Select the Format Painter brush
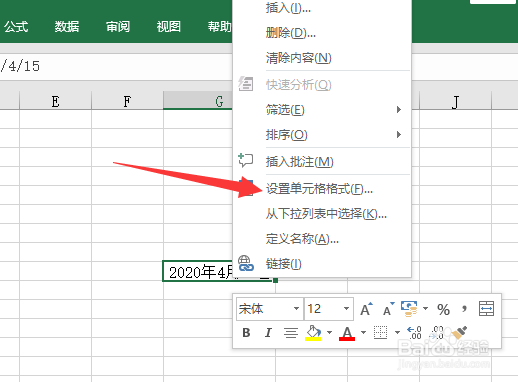Screen dimensions: 518x382 pos(460,333)
